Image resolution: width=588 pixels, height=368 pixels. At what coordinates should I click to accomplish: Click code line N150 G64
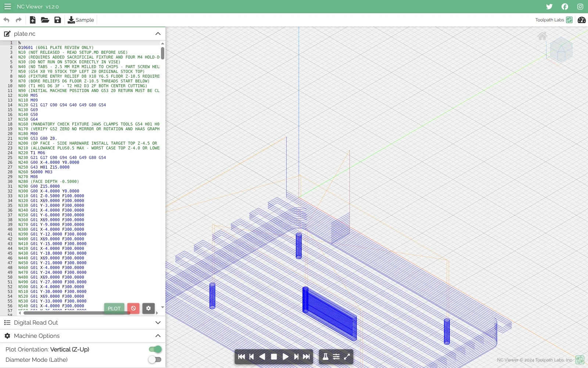pyautogui.click(x=28, y=119)
